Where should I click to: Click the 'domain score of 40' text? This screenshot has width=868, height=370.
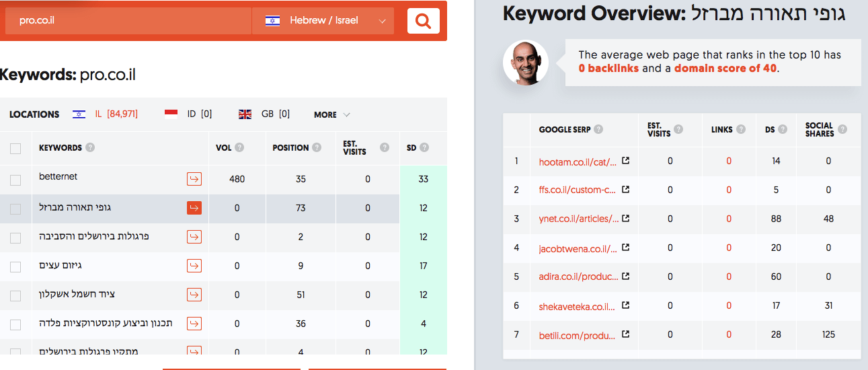(x=725, y=68)
